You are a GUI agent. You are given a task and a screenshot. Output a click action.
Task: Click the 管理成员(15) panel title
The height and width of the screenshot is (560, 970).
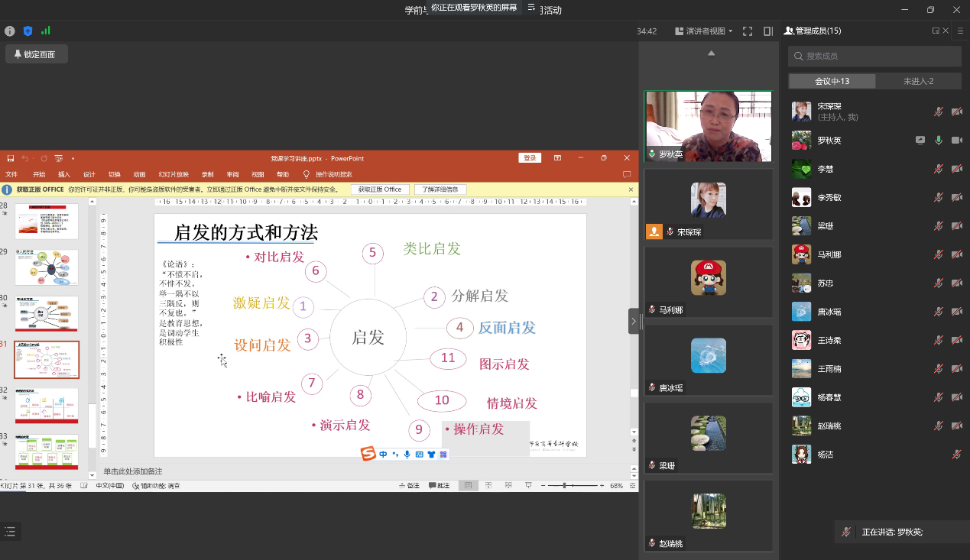[816, 31]
